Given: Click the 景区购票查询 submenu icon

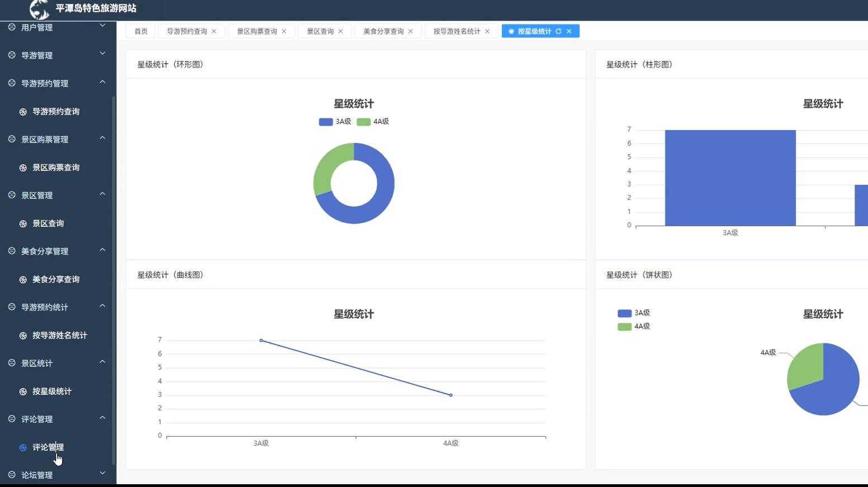Looking at the screenshot, I should click(x=23, y=168).
